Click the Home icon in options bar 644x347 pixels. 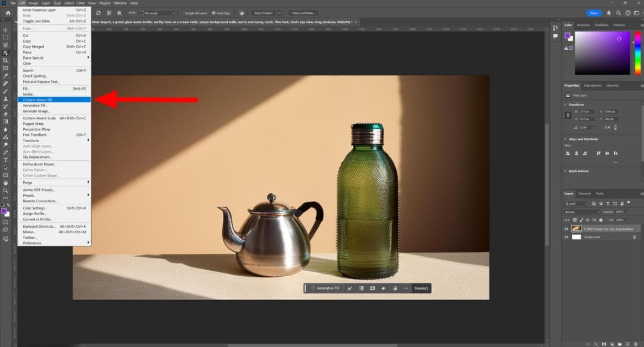(x=8, y=13)
